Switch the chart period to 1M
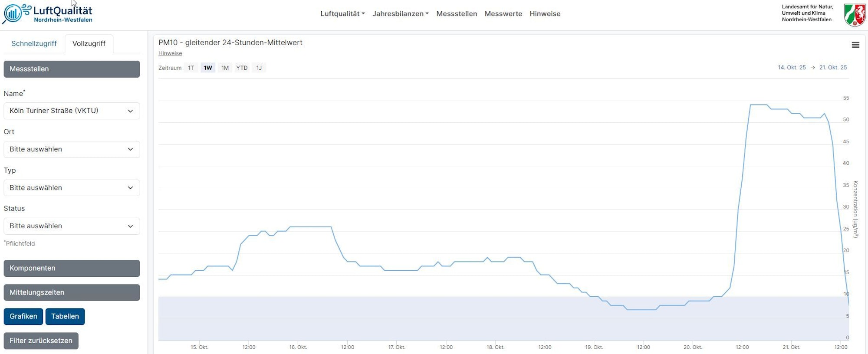Screen dimensions: 868x354 tap(225, 68)
